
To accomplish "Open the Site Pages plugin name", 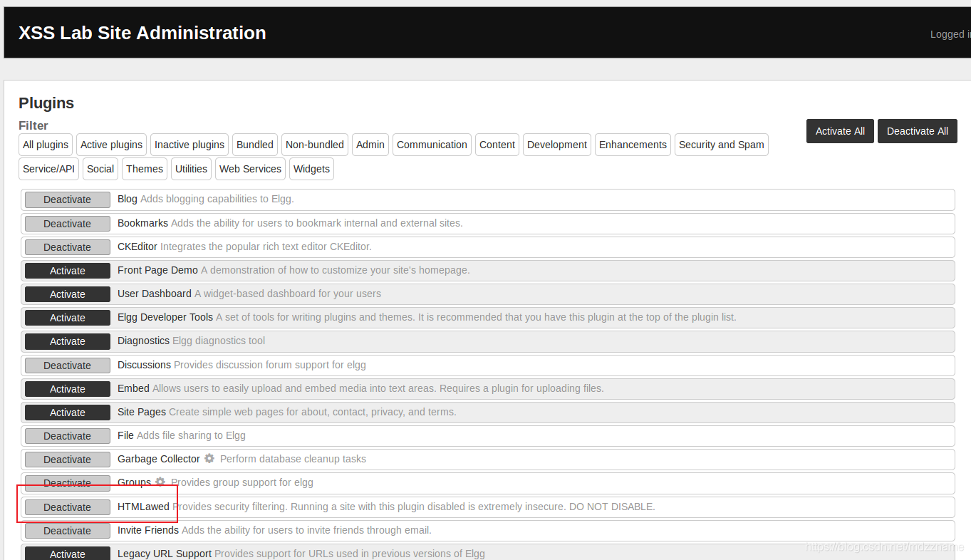I will tap(142, 412).
